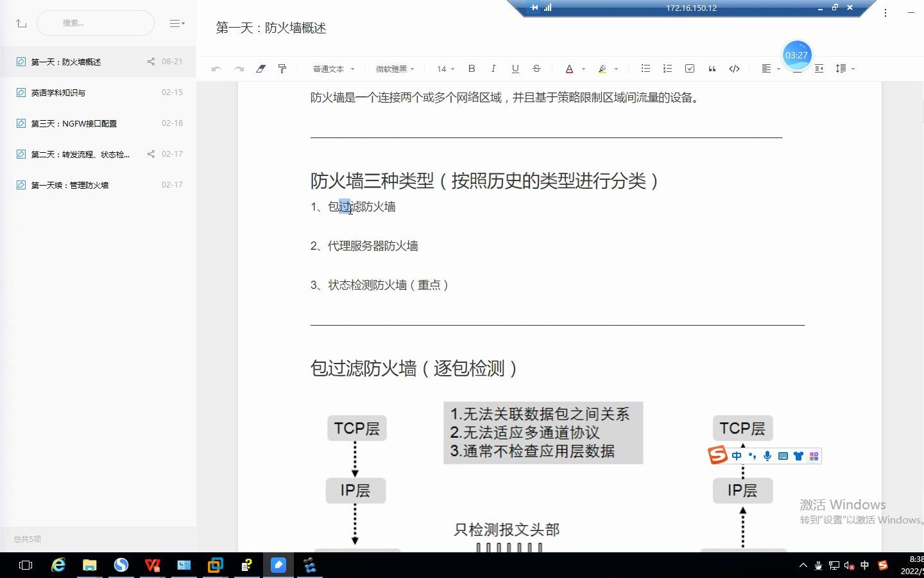The width and height of the screenshot is (924, 578).
Task: Open Task View on the taskbar
Action: (x=26, y=565)
